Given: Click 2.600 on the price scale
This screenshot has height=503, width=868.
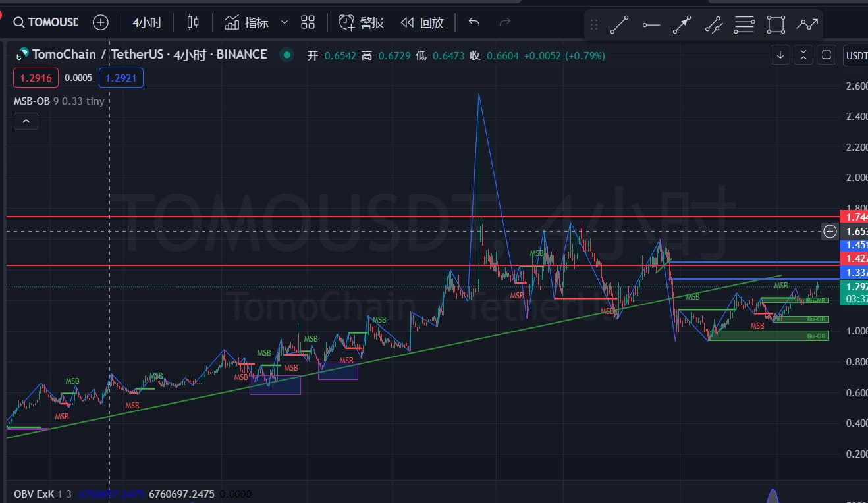Looking at the screenshot, I should click(857, 86).
